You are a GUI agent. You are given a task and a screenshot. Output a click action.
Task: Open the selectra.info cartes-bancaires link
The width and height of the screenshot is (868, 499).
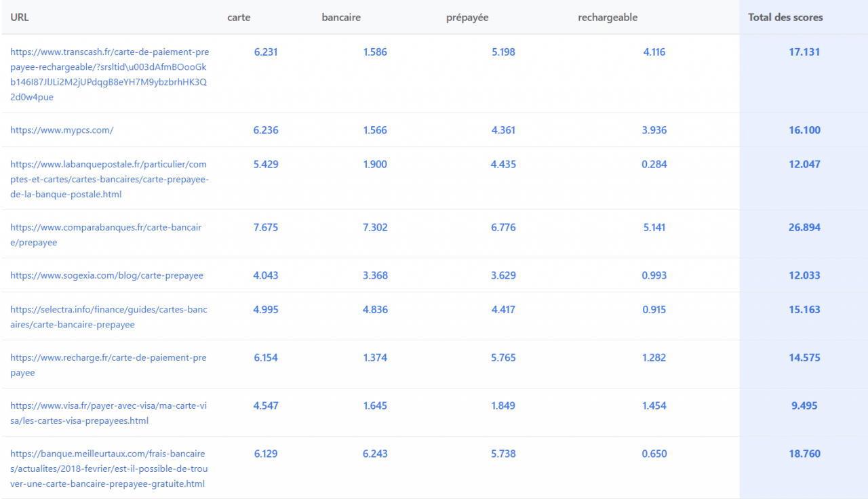point(109,317)
